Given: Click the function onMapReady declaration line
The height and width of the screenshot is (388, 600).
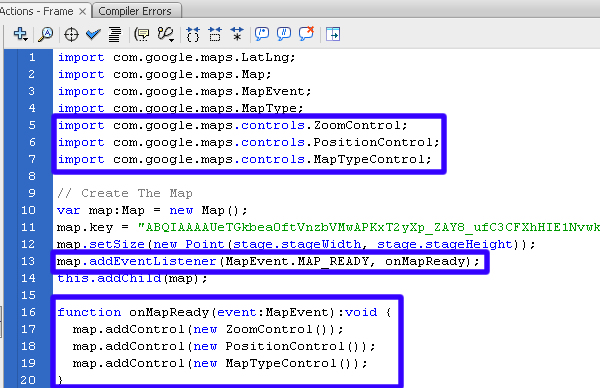Looking at the screenshot, I should pyautogui.click(x=224, y=312).
